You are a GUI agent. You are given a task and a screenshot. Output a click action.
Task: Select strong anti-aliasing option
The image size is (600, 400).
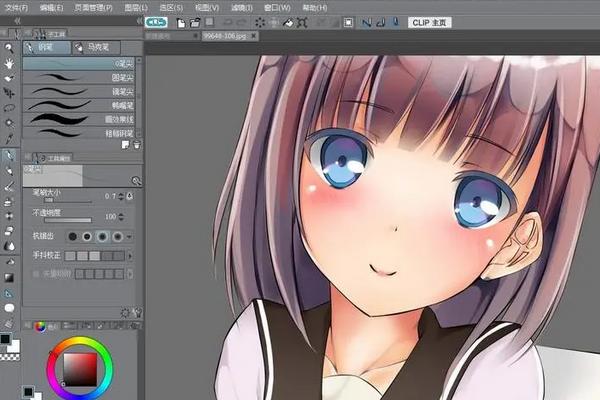coord(117,237)
